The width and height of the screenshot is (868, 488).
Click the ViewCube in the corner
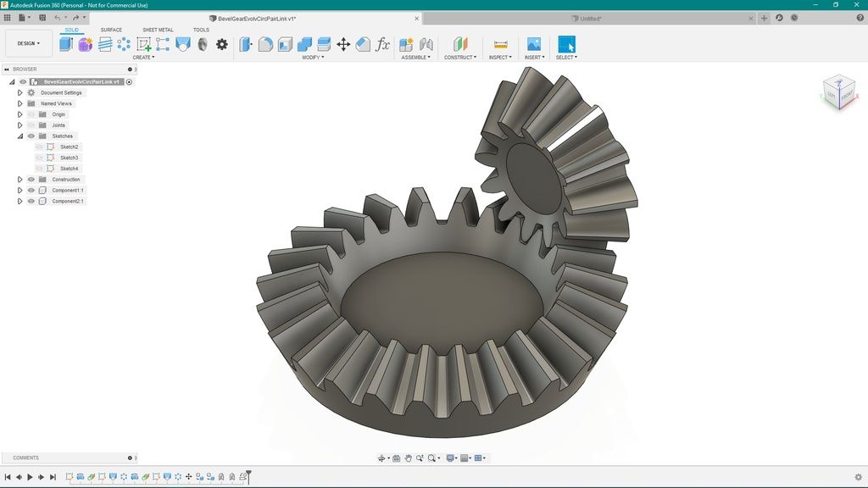click(x=839, y=92)
